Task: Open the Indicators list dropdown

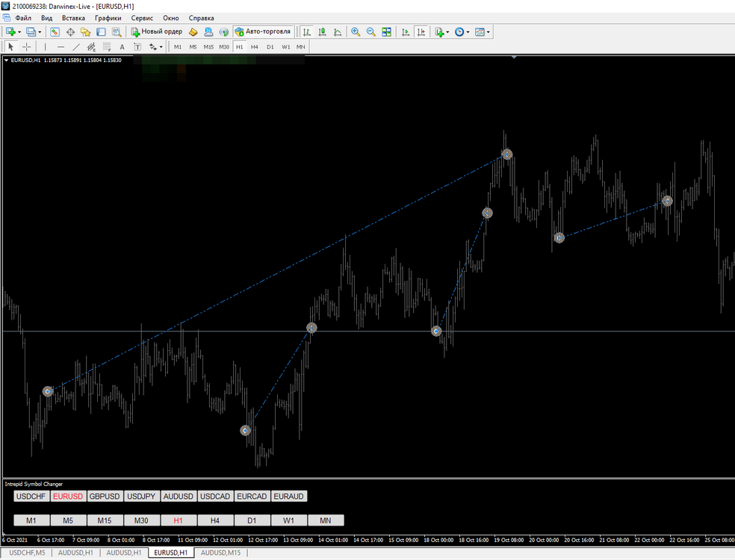Action: click(441, 32)
